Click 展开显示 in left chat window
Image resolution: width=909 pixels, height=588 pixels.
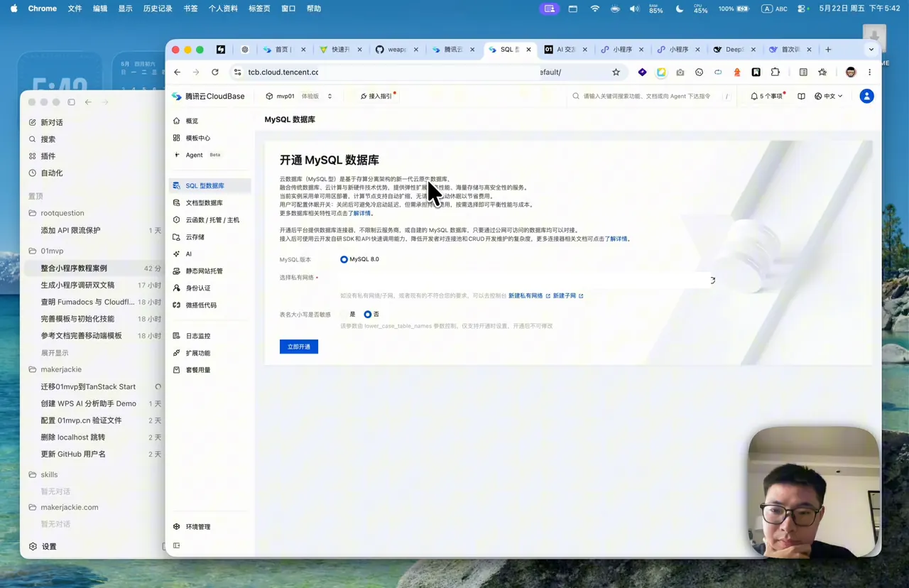[x=55, y=353]
